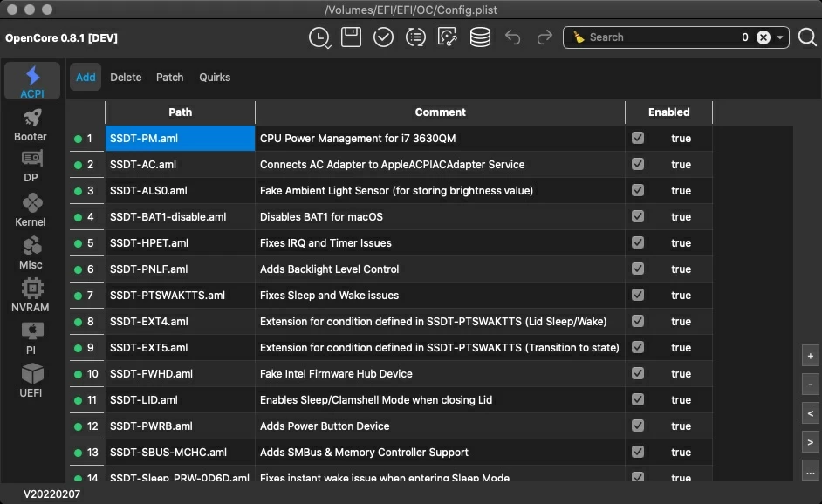Click inside the Search input field
Image resolution: width=822 pixels, height=504 pixels.
pos(654,37)
